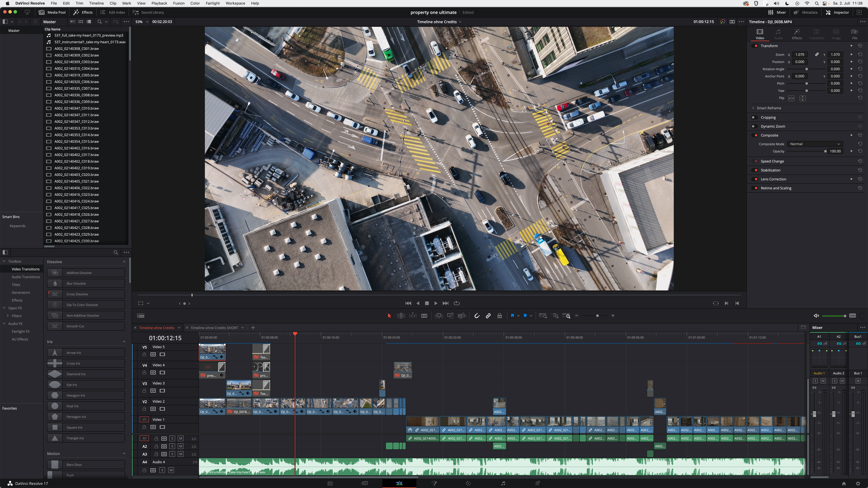Screen dimensions: 868x488
Task: Open the Composite Mode Normal dropdown
Action: coord(815,144)
